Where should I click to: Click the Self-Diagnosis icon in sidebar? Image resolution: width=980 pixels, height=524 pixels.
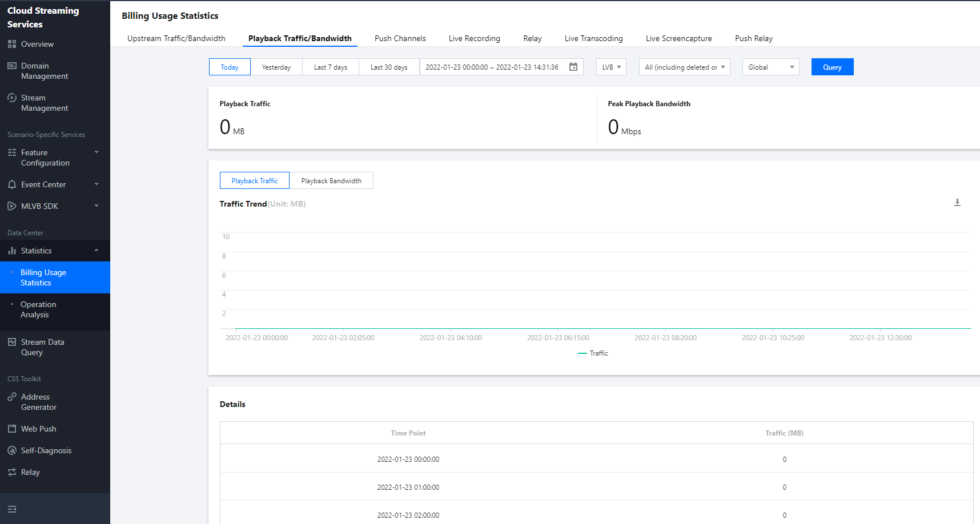pyautogui.click(x=12, y=450)
